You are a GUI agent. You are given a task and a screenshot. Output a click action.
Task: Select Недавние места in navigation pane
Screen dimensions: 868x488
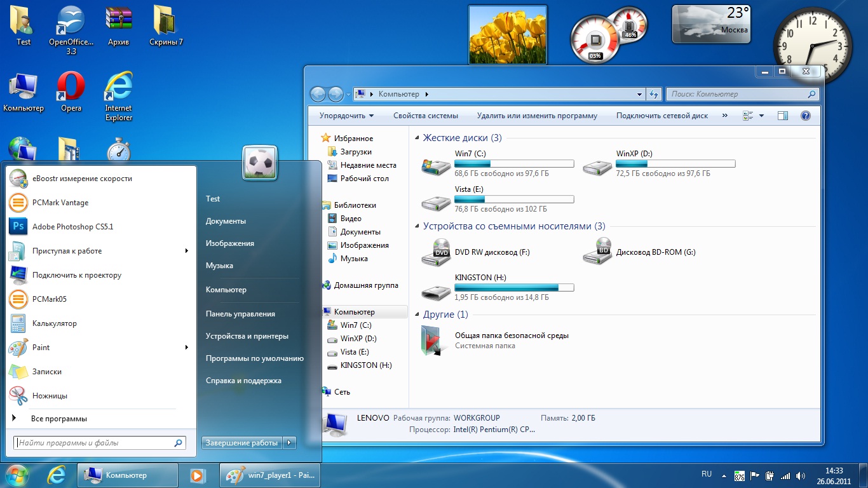(x=368, y=165)
